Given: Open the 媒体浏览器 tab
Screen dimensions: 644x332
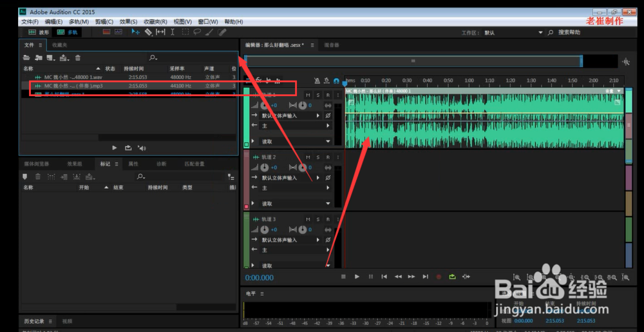Looking at the screenshot, I should tap(37, 164).
